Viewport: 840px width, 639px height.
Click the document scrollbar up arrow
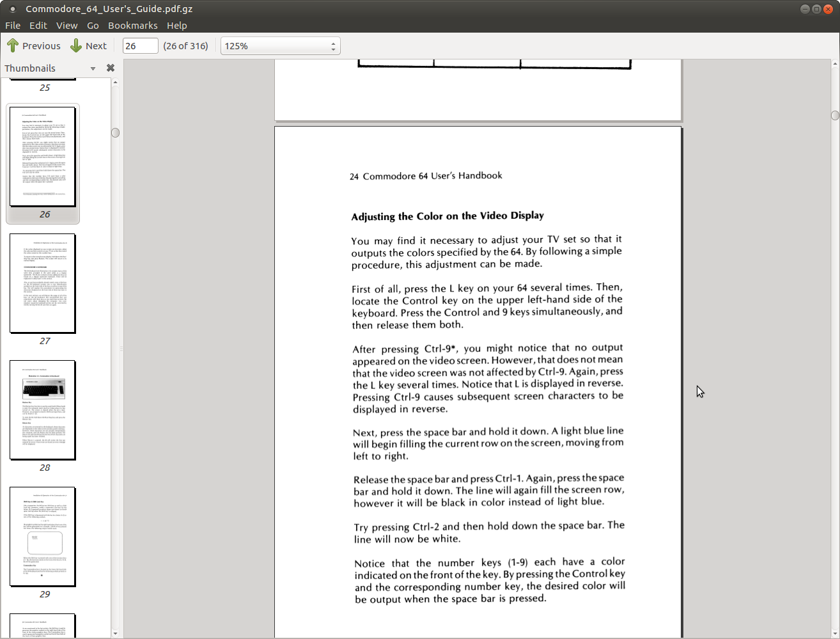tap(835, 64)
